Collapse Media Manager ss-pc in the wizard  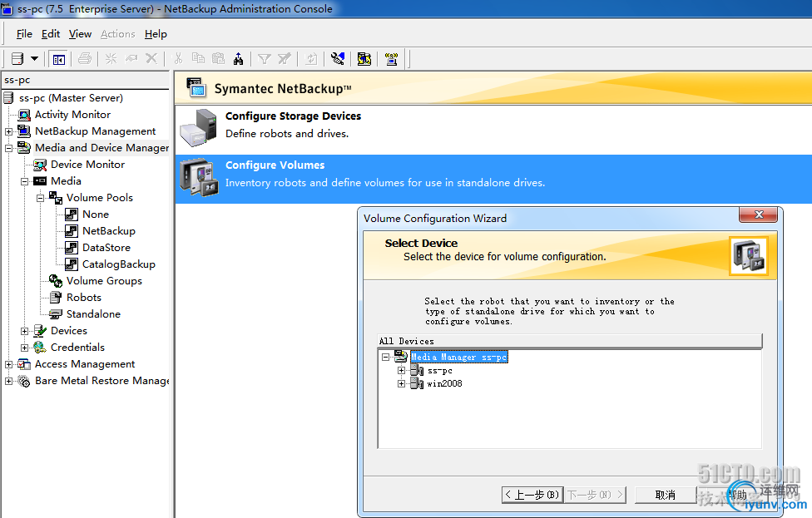point(385,357)
